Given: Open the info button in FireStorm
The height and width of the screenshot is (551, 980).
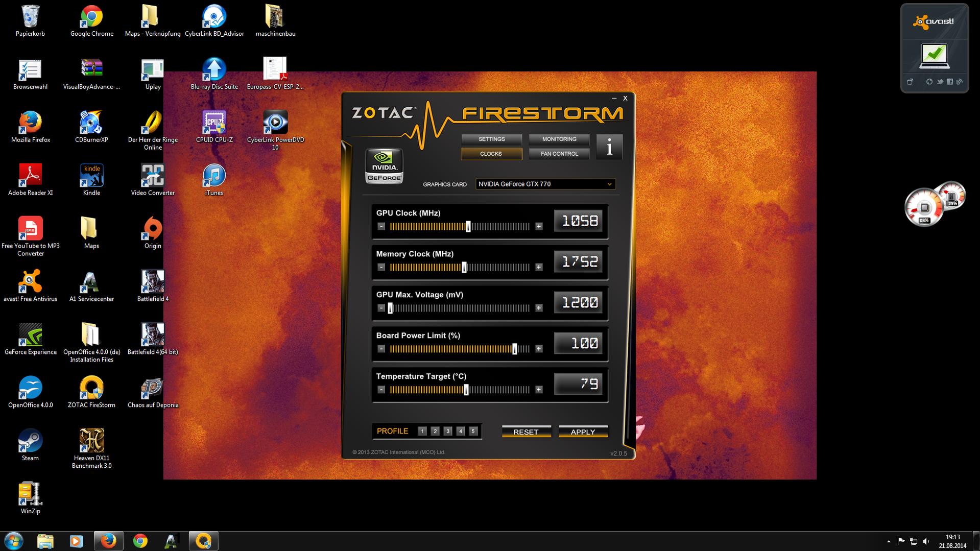Looking at the screenshot, I should click(609, 147).
